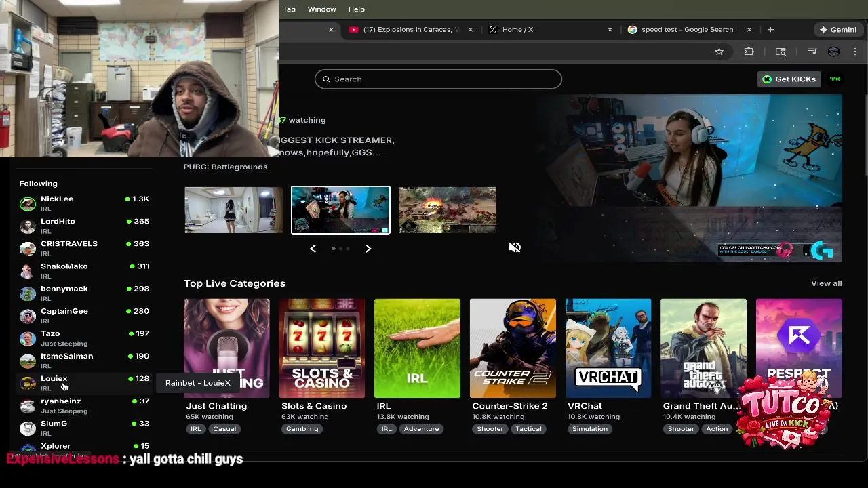Open Slots & Casino category card
Image resolution: width=868 pixels, height=488 pixels.
coord(321,348)
